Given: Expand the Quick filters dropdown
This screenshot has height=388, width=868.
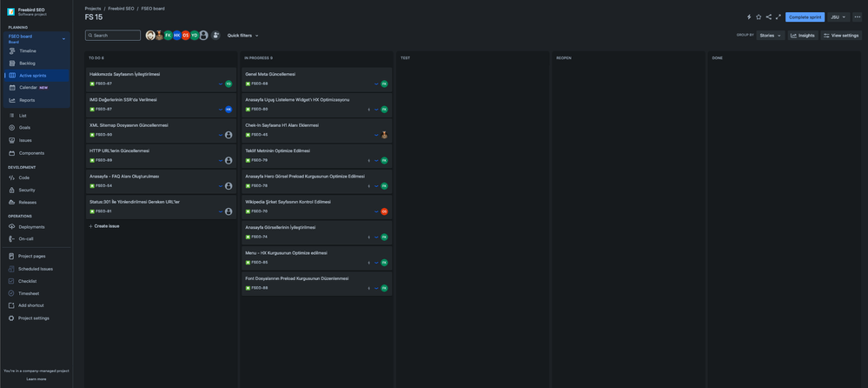Looking at the screenshot, I should coord(242,36).
